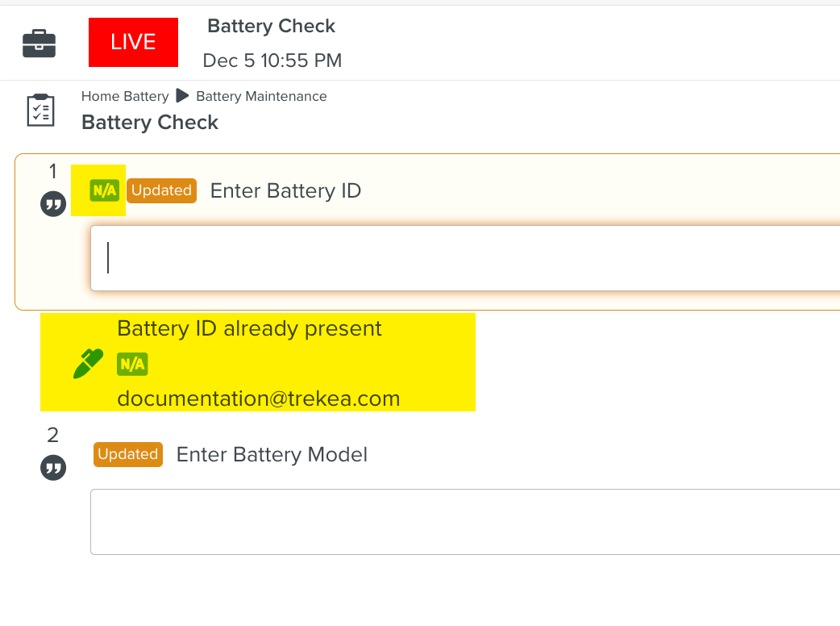Screen dimensions: 840x626
Task: Click the Battery Check title in header
Action: [x=271, y=26]
